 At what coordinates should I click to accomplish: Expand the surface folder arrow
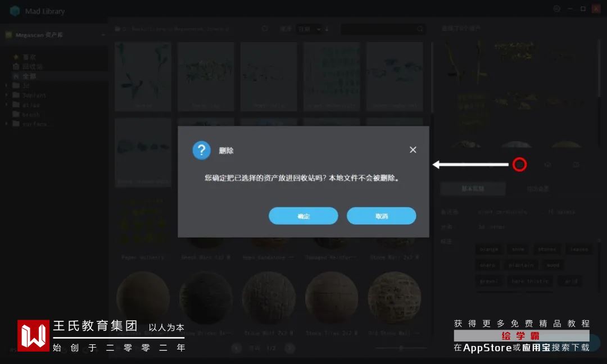pos(6,124)
